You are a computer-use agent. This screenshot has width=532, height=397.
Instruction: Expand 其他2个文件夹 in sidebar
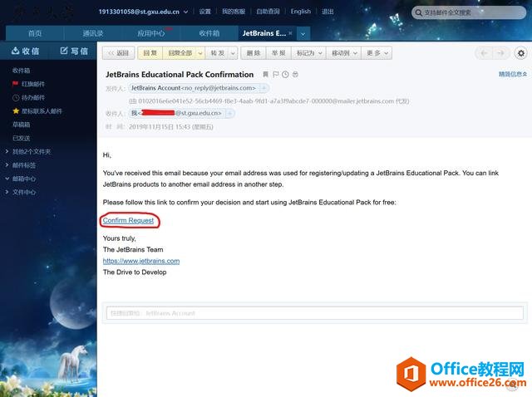click(x=28, y=151)
